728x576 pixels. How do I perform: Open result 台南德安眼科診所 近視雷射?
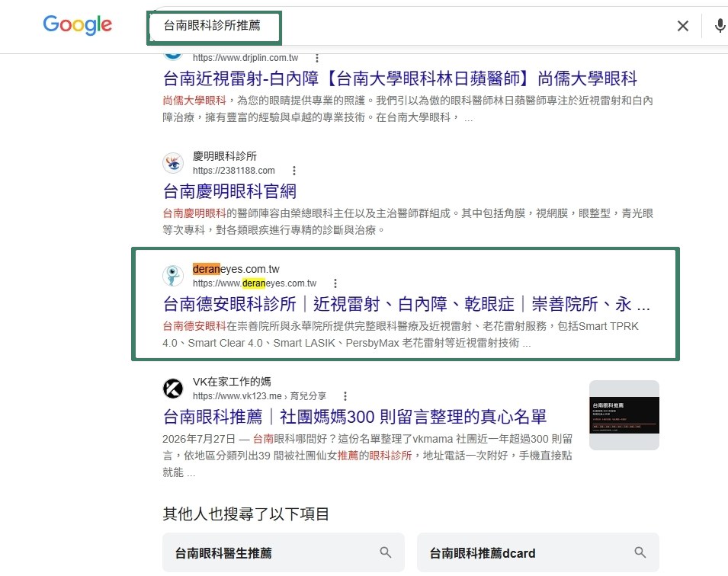coord(406,304)
